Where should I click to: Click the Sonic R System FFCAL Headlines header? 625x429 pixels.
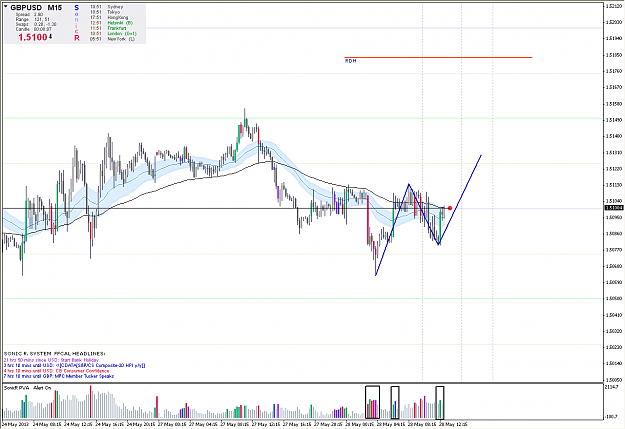point(55,354)
